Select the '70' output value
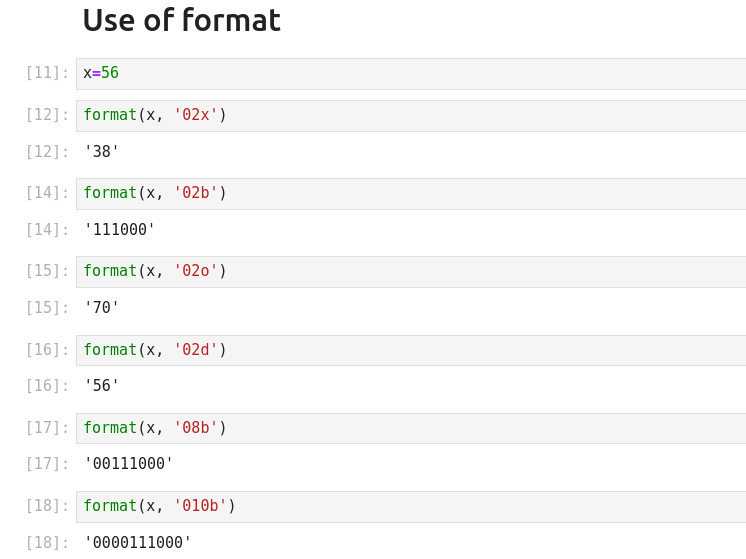The height and width of the screenshot is (559, 746). point(101,308)
